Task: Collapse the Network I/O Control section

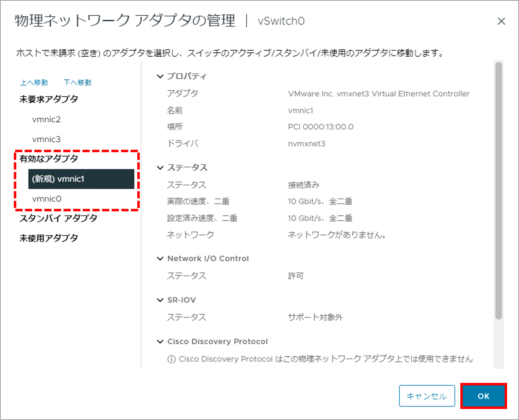Action: click(160, 259)
